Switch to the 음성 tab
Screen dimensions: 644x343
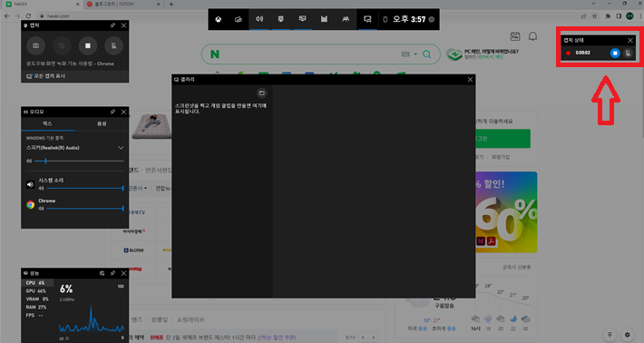coord(102,123)
